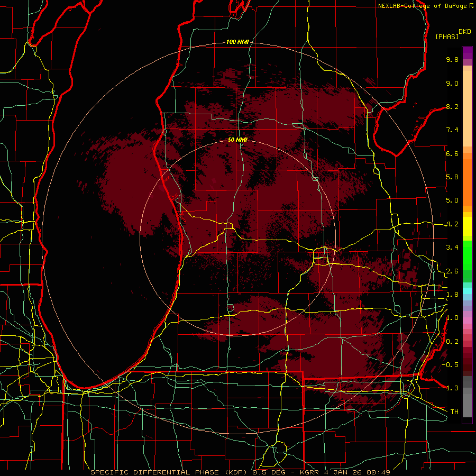Viewport: 476px width, 476px height.
Task: Click the DKD label above color scale
Action: coord(465,32)
